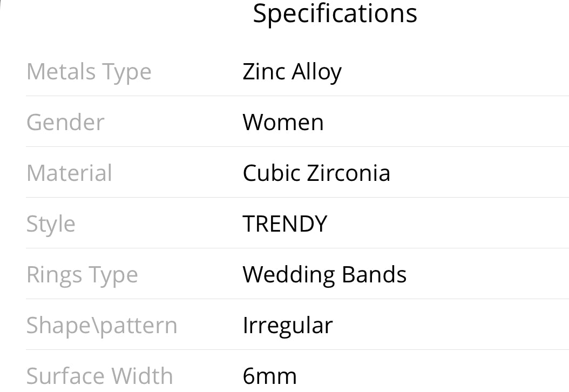Select the Metals Type label
The image size is (569, 392).
89,72
